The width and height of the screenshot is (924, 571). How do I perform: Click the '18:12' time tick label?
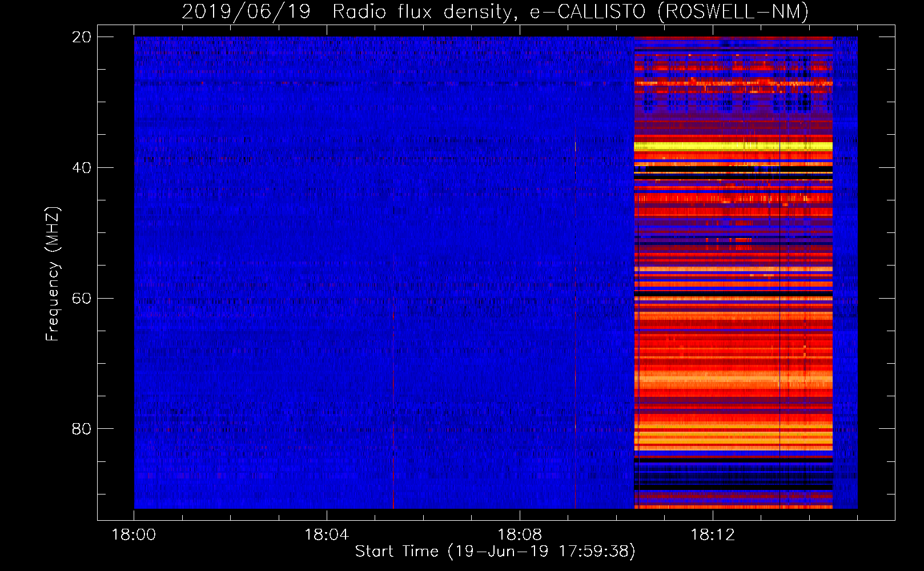[713, 535]
